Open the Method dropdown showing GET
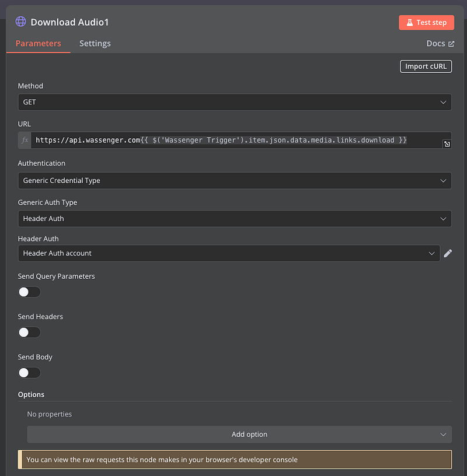467x476 pixels. [234, 102]
